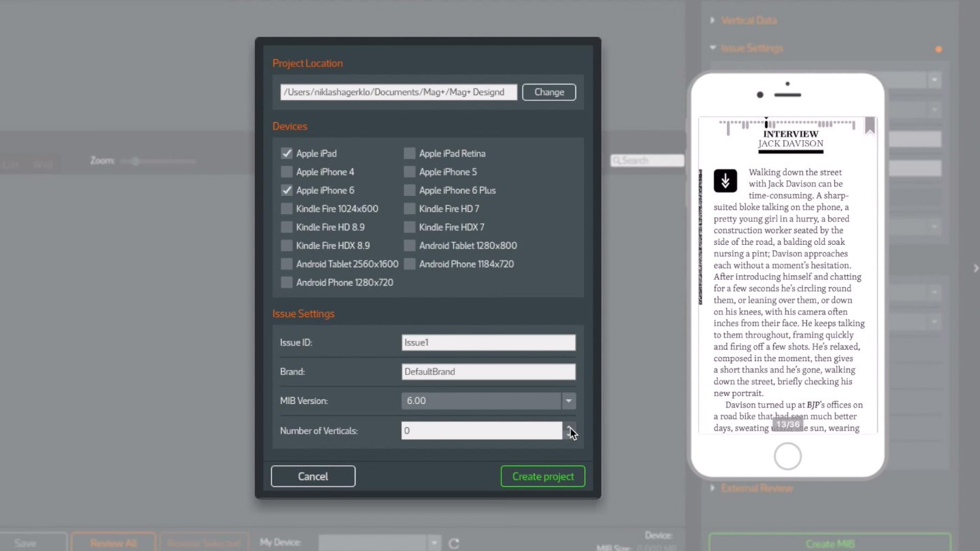Check the Kindle Fire HD 7 option
Screen dimensions: 980x551
point(410,209)
